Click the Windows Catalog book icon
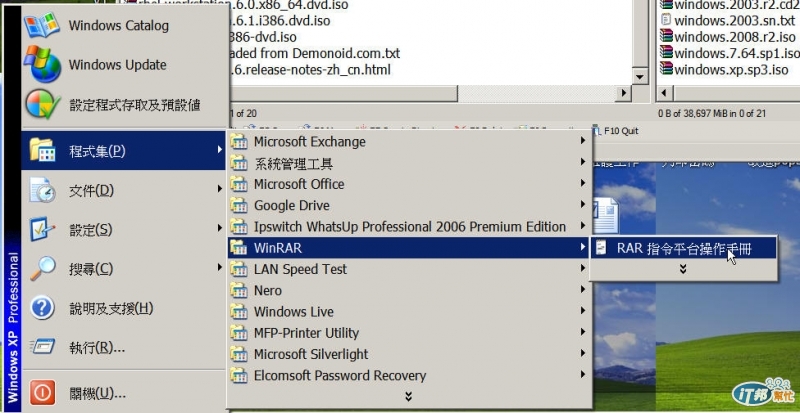This screenshot has height=413, width=800. click(41, 25)
